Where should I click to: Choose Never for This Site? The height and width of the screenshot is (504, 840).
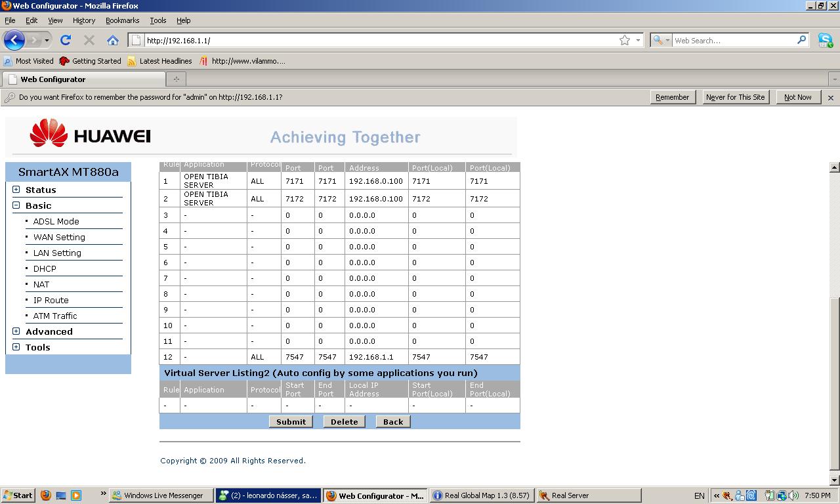735,97
